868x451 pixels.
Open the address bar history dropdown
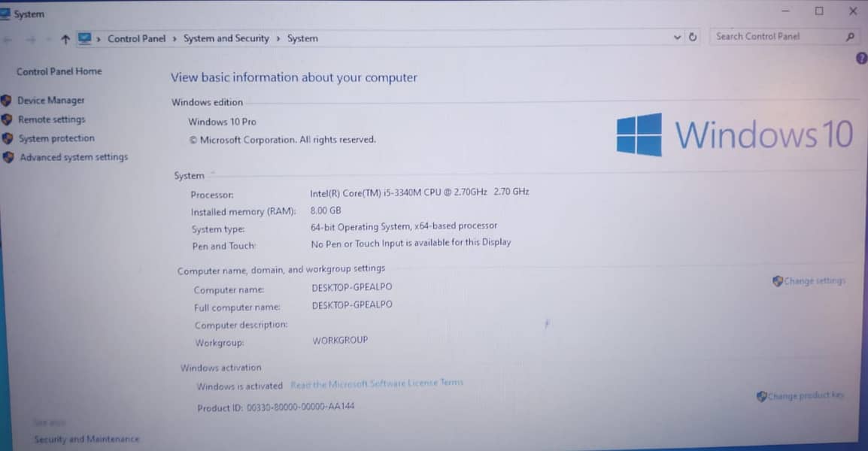[x=677, y=38]
